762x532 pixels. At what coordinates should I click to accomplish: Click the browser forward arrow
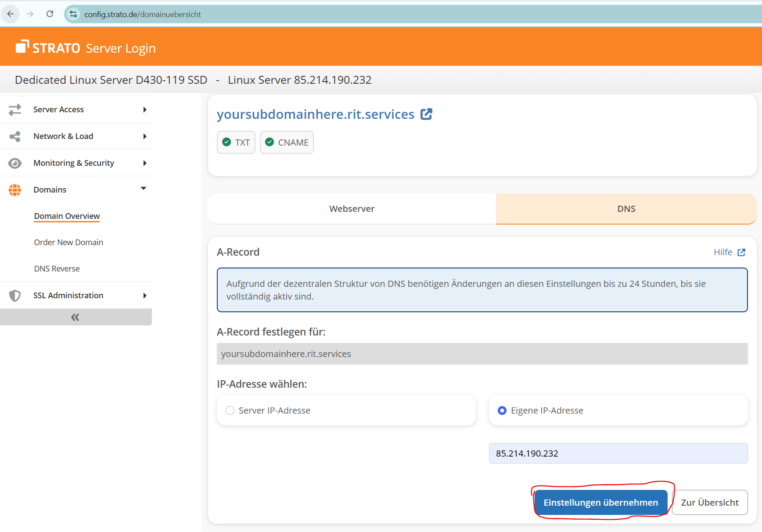[30, 14]
